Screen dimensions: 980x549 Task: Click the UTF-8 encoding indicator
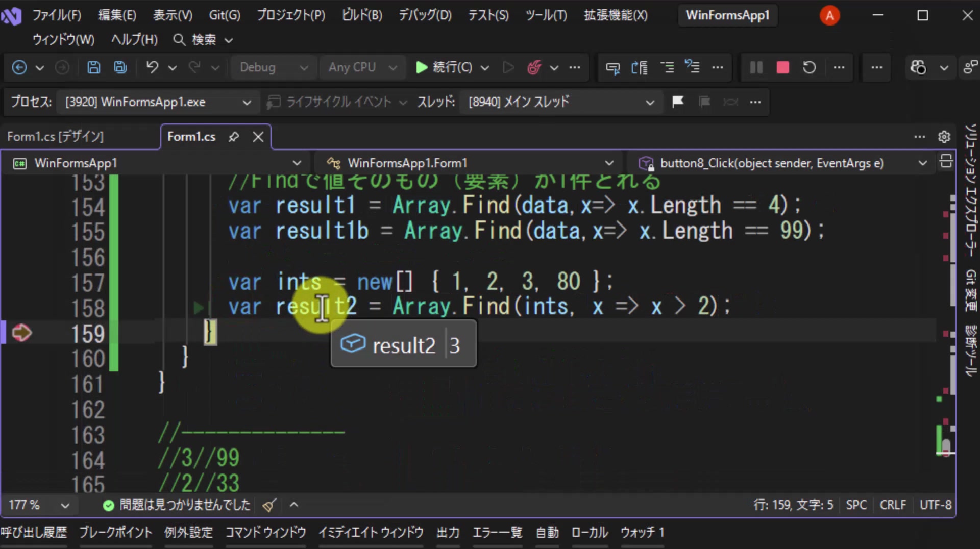[936, 505]
